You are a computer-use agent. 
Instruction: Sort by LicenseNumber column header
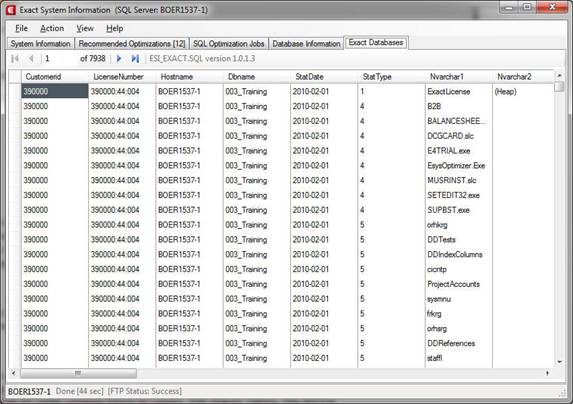122,77
